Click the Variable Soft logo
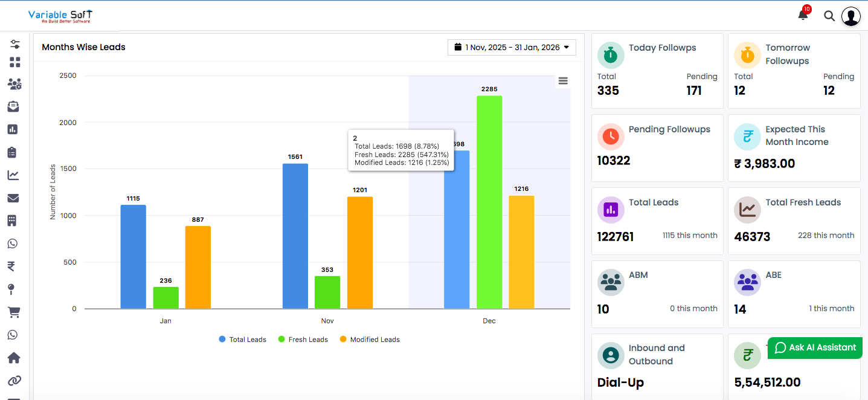The height and width of the screenshot is (400, 868). (59, 16)
